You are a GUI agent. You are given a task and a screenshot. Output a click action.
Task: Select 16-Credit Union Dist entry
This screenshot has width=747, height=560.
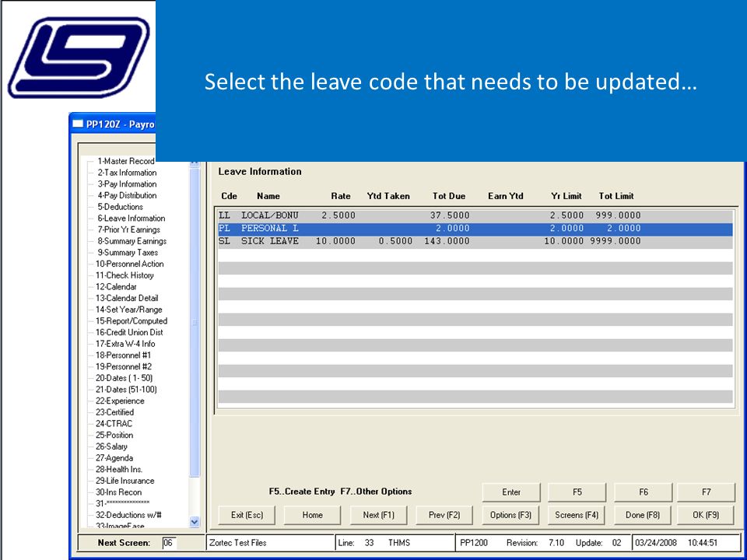[x=129, y=333]
